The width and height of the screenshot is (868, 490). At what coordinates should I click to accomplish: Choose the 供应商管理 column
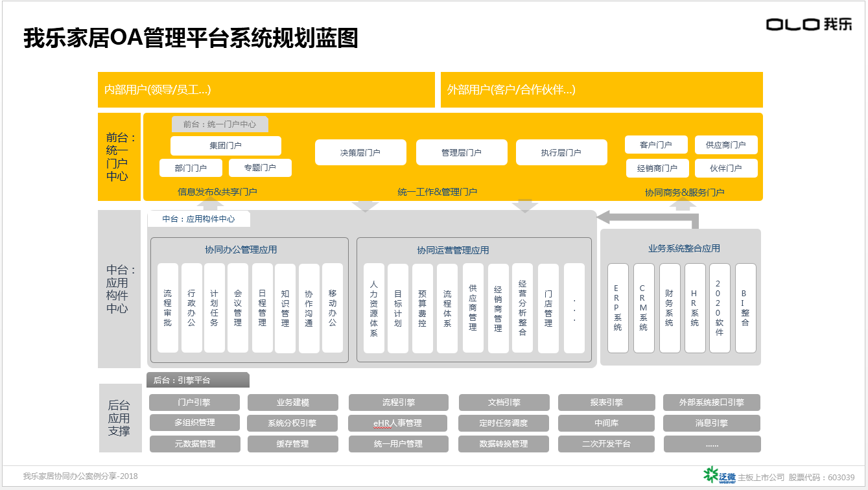click(473, 308)
